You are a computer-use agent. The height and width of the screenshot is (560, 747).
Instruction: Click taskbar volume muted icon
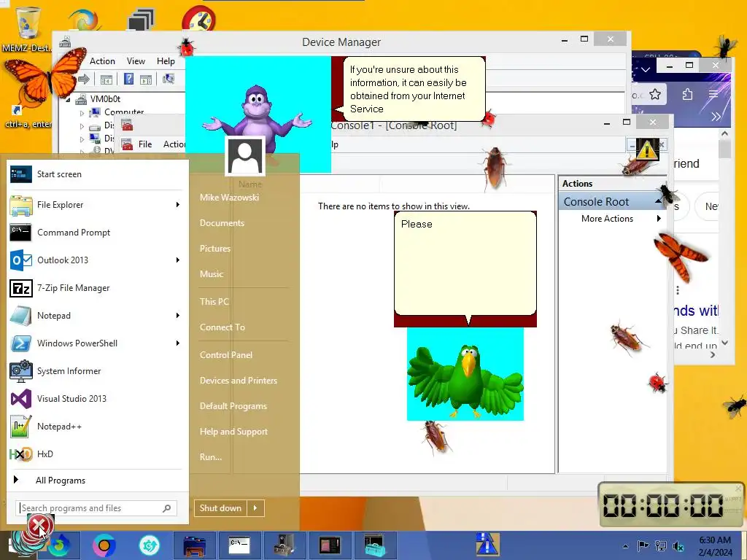click(x=678, y=546)
